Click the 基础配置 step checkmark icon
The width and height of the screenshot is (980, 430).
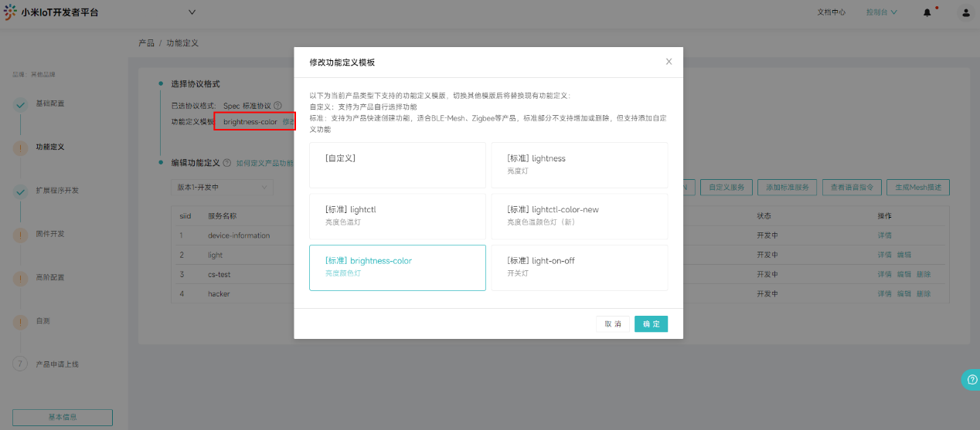(20, 104)
